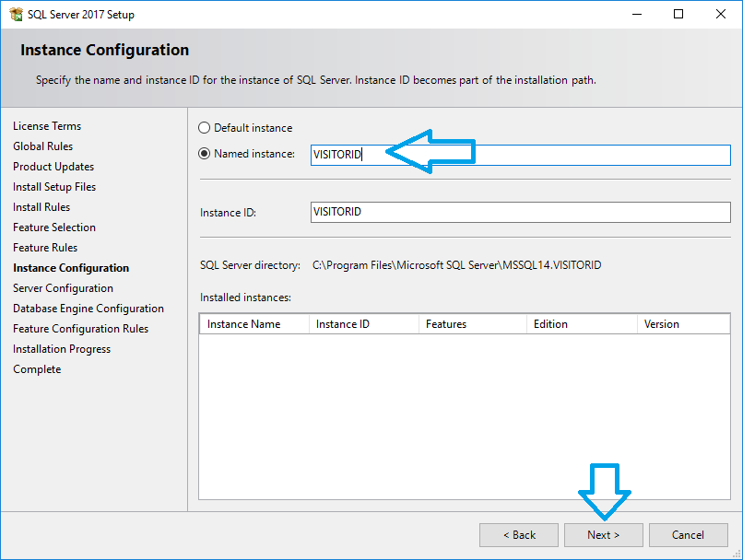This screenshot has width=743, height=560.
Task: Go back with the Back button
Action: 519,535
